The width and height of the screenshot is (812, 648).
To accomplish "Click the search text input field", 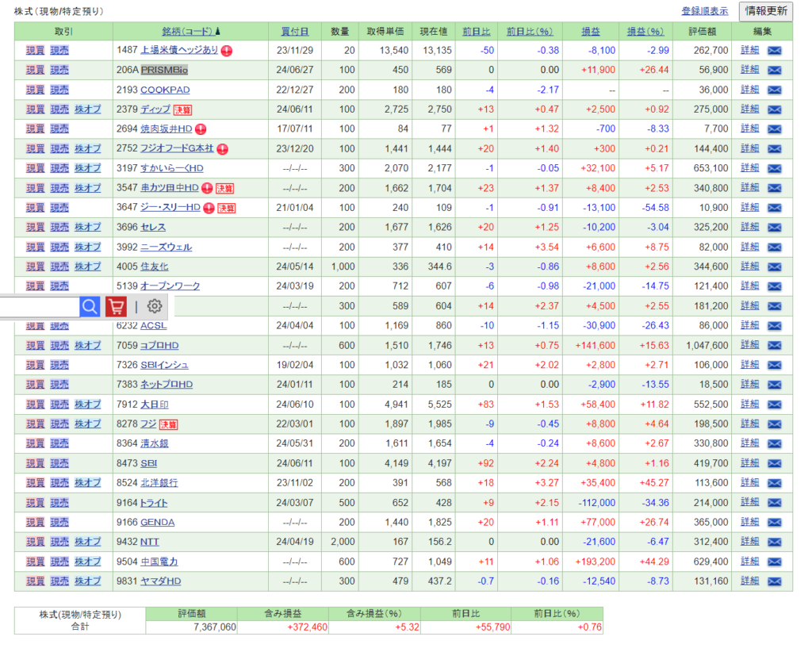I will [x=38, y=306].
